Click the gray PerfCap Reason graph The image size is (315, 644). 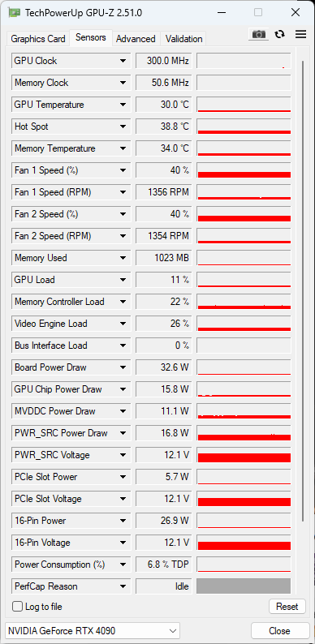[244, 586]
